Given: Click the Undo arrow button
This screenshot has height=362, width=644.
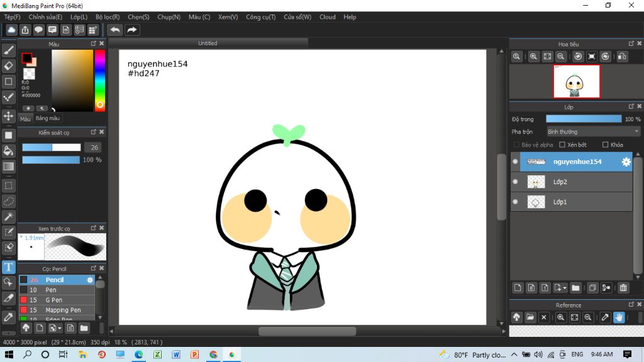Looking at the screenshot, I should 116,30.
